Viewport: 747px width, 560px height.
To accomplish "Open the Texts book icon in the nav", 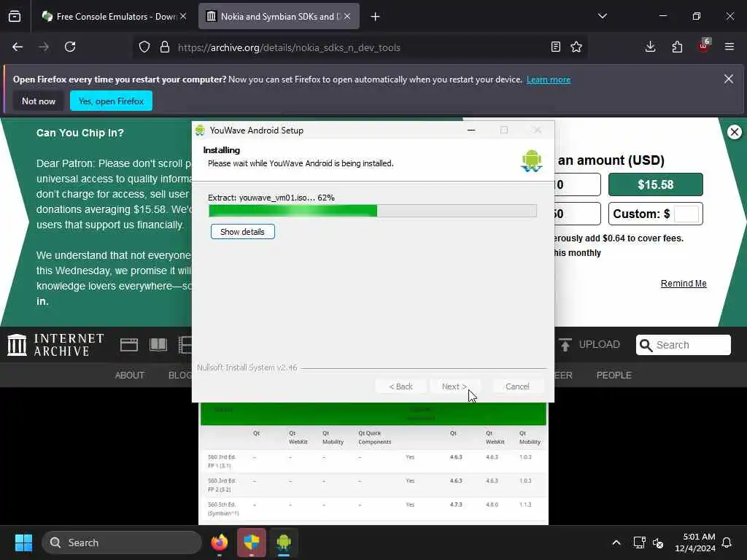I will click(x=158, y=345).
